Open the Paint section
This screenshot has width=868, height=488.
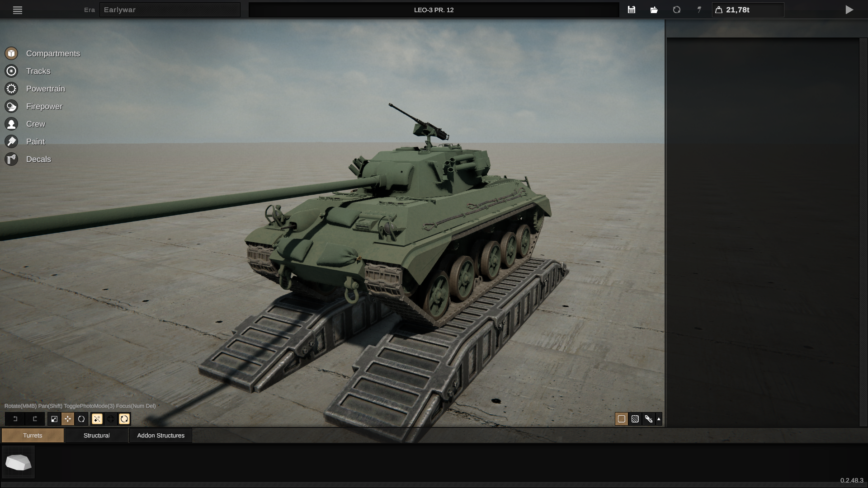click(35, 141)
